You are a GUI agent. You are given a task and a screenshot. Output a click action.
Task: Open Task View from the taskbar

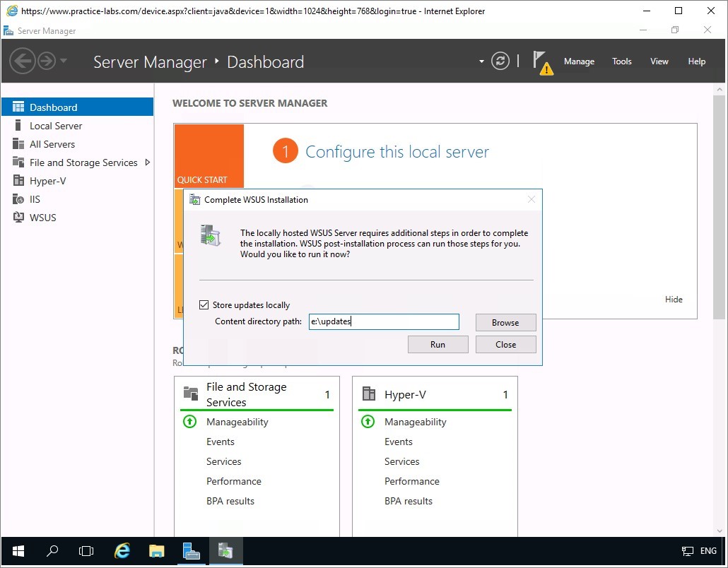(86, 551)
